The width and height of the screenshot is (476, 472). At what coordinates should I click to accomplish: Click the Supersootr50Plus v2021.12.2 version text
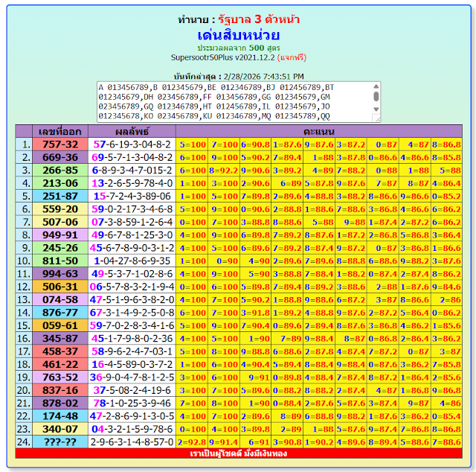[x=223, y=57]
